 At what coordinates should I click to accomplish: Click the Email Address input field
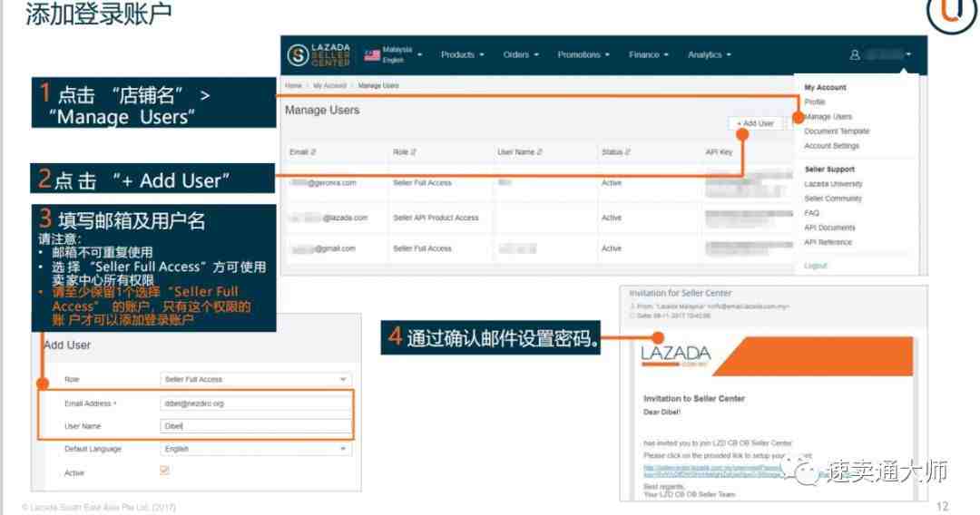coord(256,403)
